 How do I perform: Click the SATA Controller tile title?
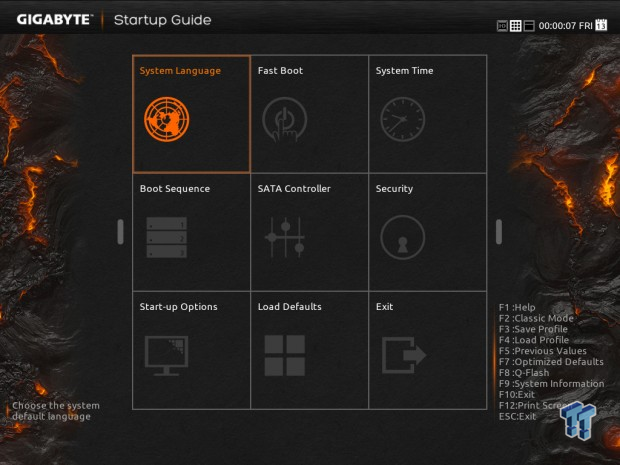pos(294,189)
